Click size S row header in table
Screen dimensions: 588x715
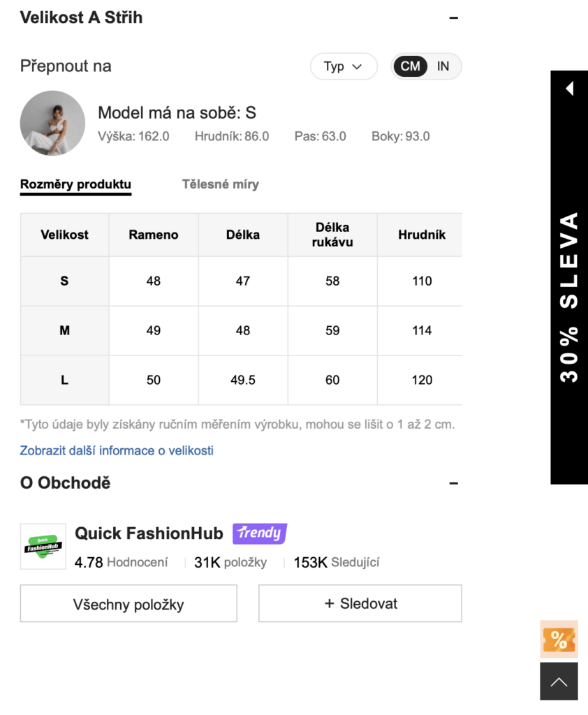(64, 281)
